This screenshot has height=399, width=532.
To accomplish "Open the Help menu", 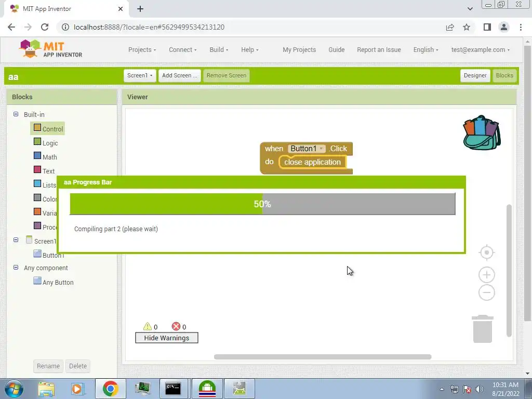I will pos(250,49).
